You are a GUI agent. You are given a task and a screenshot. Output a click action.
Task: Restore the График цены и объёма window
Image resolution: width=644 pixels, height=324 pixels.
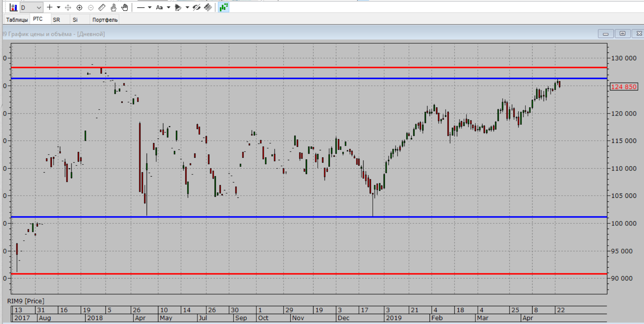click(x=622, y=34)
